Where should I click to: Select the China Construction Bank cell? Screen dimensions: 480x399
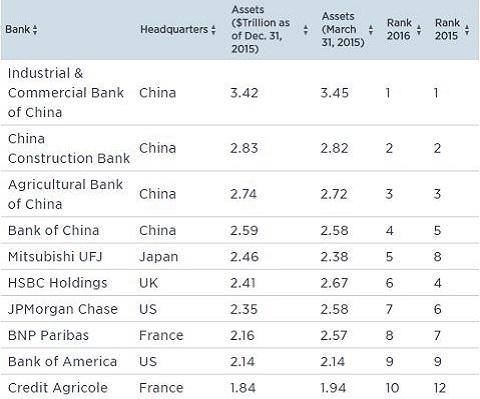click(69, 148)
